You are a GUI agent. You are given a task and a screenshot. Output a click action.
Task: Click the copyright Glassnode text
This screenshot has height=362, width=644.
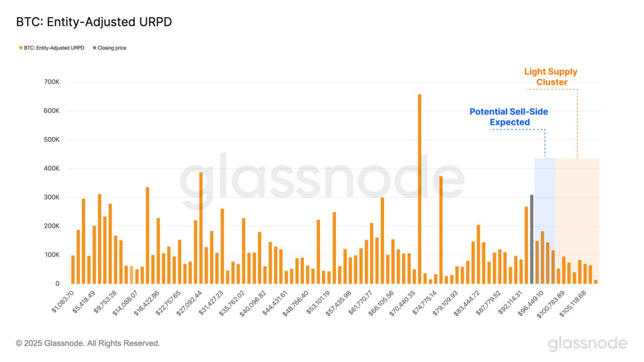coord(88,343)
